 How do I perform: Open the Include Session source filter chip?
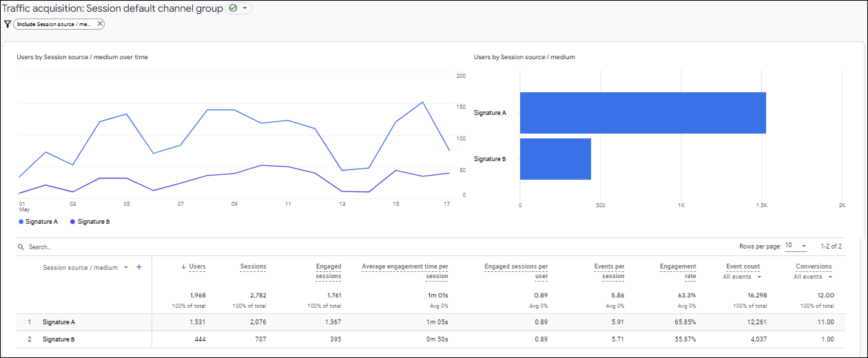tap(54, 24)
